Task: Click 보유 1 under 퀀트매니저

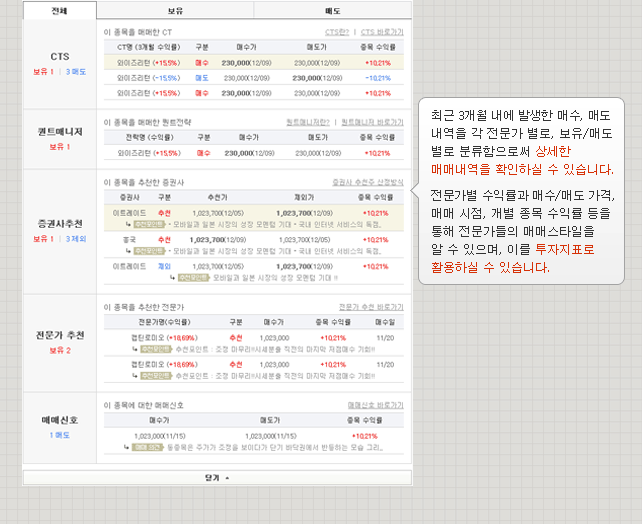Action: (x=59, y=146)
